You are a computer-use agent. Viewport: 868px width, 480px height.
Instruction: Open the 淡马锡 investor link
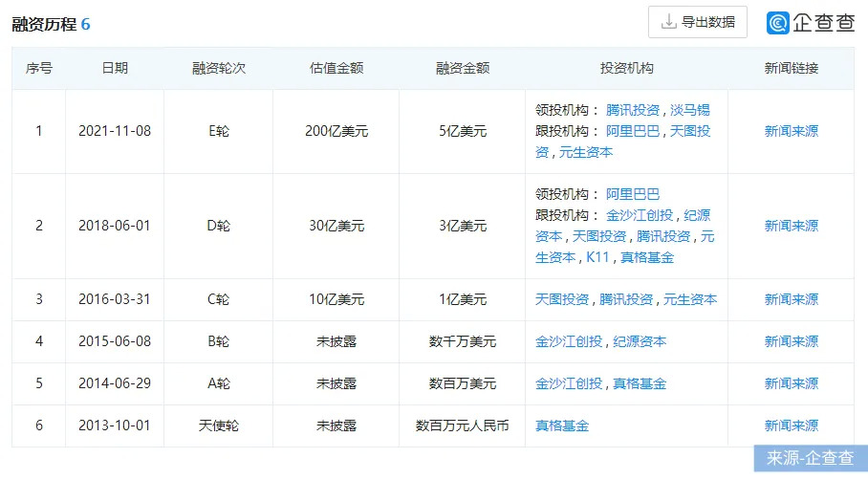(690, 110)
